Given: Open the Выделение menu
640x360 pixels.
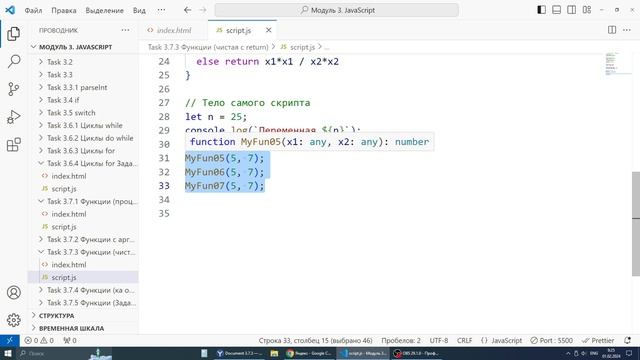Looking at the screenshot, I should pyautogui.click(x=104, y=10).
